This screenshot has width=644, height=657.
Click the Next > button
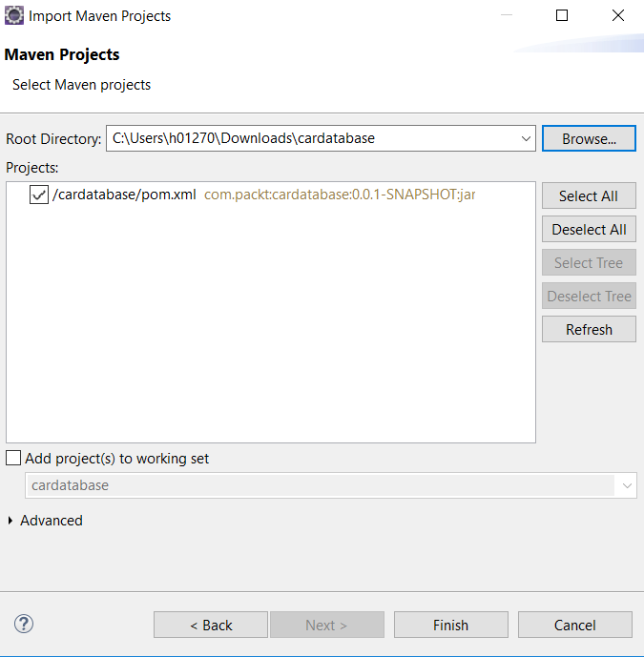[327, 625]
